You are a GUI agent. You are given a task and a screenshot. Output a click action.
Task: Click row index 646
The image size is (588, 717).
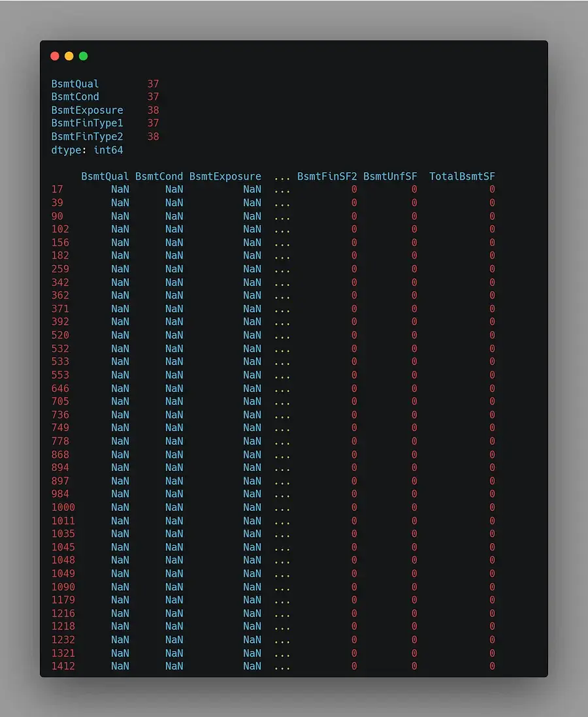point(60,389)
